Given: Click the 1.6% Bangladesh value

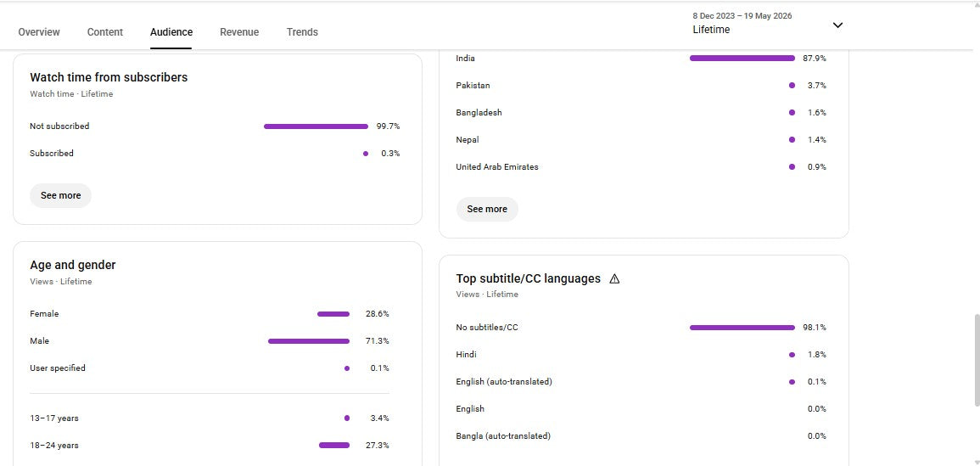Looking at the screenshot, I should [x=817, y=113].
